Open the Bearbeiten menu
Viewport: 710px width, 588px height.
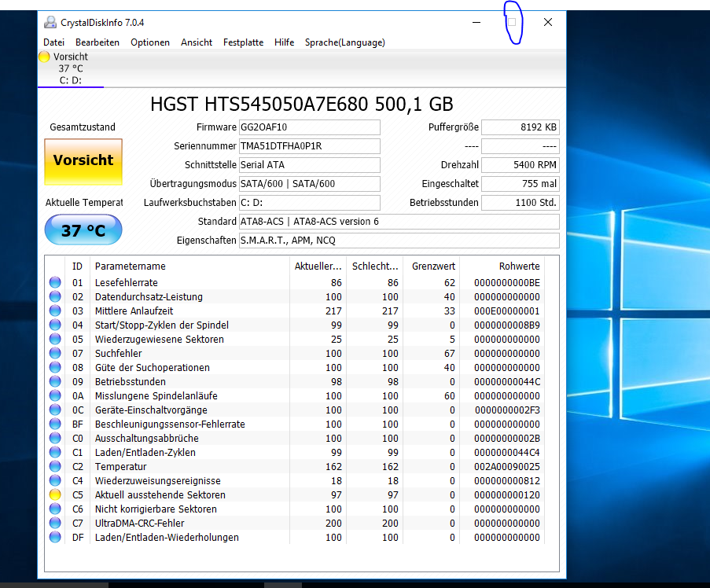click(97, 42)
